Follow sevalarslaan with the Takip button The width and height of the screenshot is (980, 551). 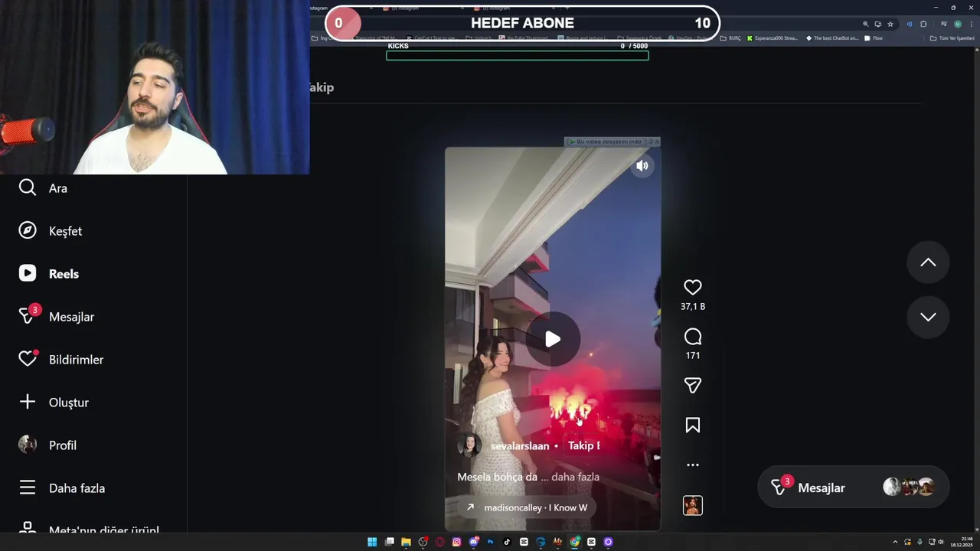coord(583,445)
